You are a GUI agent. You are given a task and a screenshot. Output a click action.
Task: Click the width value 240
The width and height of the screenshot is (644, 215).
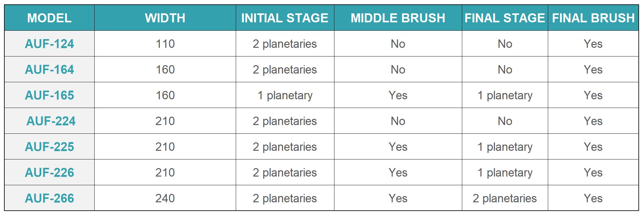[x=165, y=198]
